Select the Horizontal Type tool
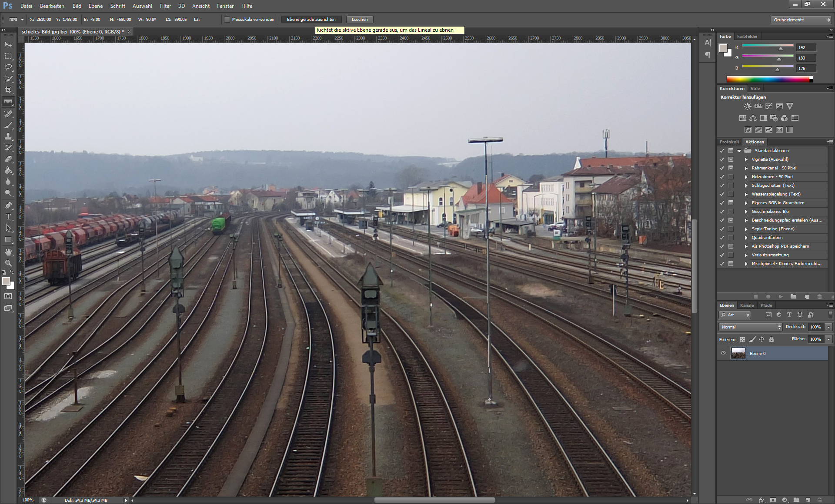The image size is (835, 504). coord(8,217)
